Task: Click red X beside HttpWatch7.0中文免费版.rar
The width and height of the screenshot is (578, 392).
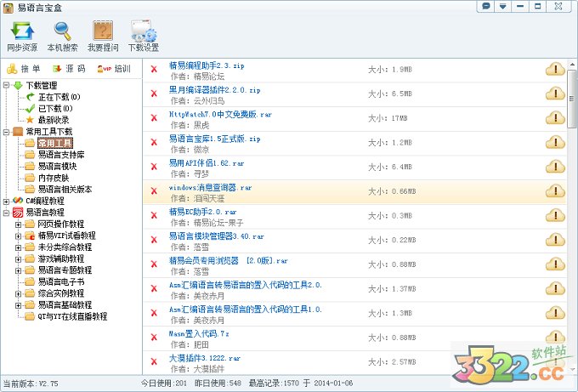Action: point(154,118)
